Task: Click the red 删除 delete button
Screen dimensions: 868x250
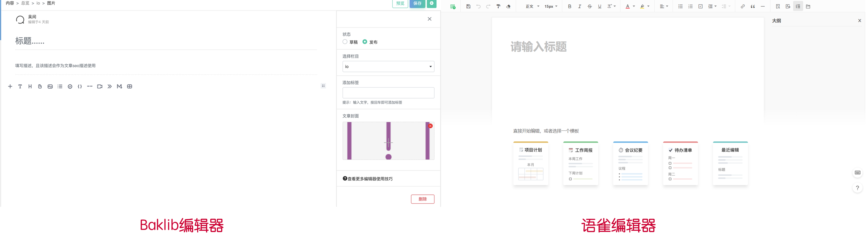Action: 423,199
